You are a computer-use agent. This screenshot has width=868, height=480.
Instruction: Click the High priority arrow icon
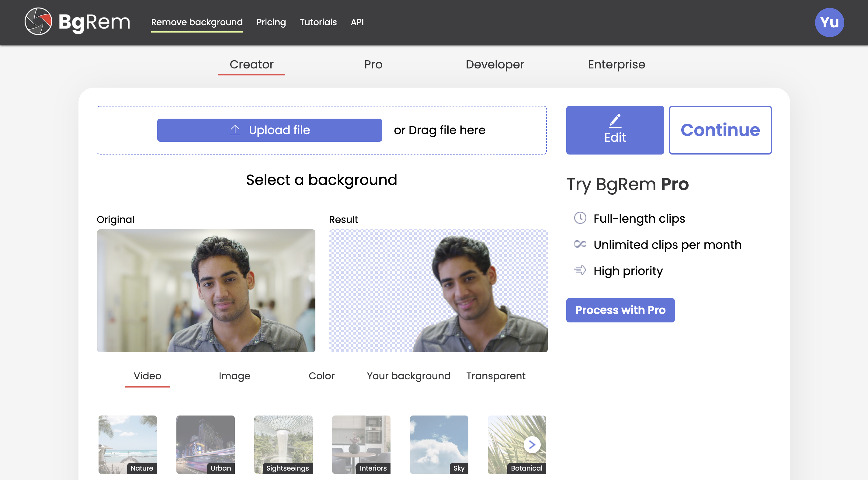(580, 270)
